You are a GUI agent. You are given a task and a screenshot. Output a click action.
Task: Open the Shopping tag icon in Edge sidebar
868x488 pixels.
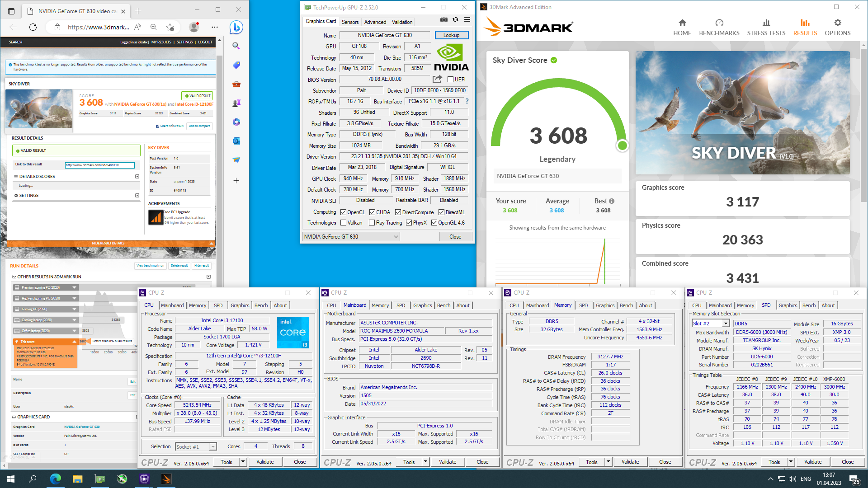coord(236,65)
